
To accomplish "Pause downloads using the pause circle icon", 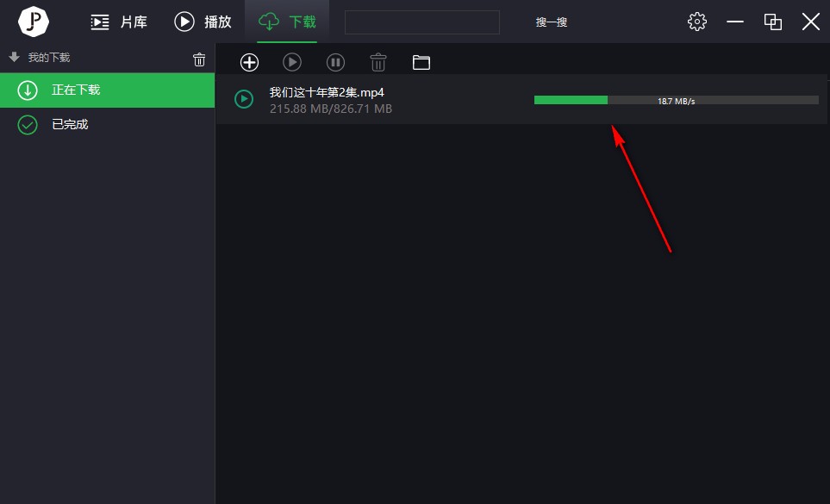I will coord(335,62).
